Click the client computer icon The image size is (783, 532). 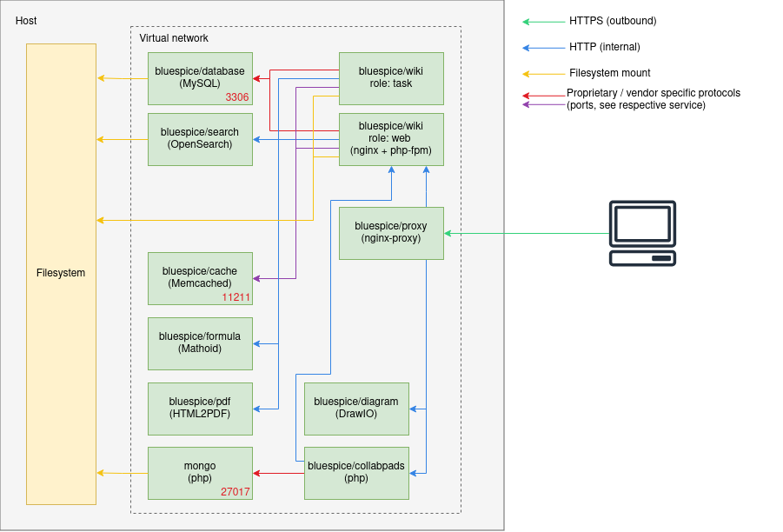[x=643, y=233]
